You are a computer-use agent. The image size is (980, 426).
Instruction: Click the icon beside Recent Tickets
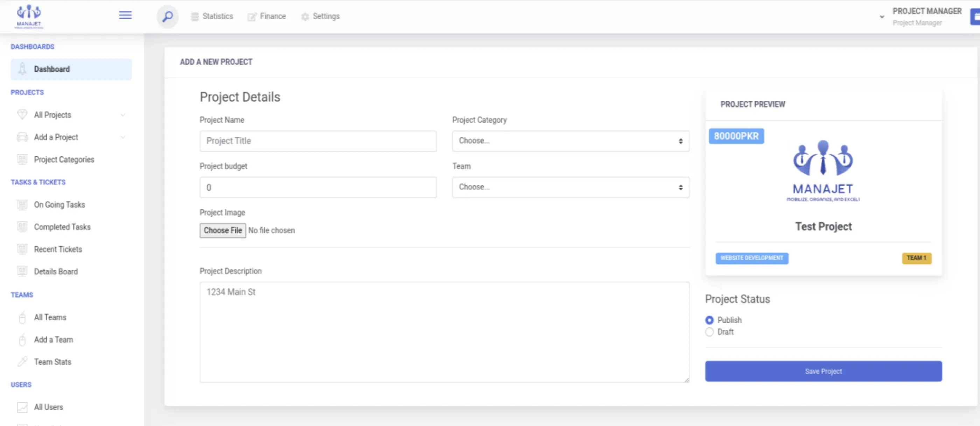click(x=22, y=249)
